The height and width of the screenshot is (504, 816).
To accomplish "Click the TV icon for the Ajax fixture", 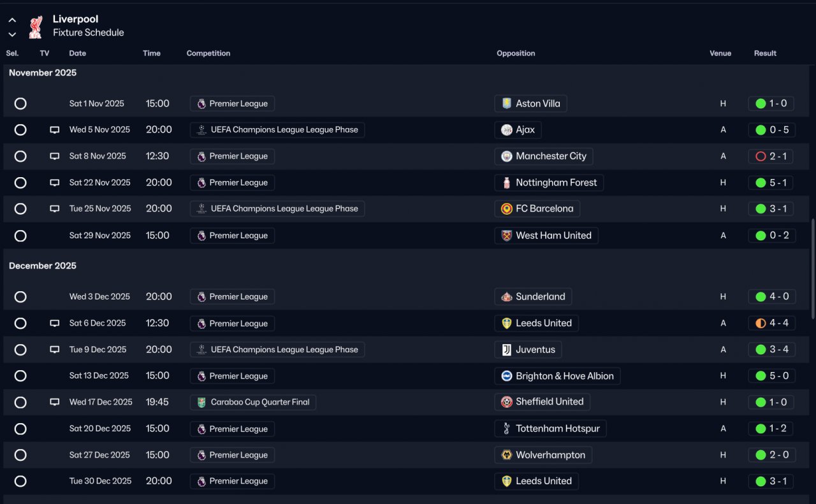I will [x=55, y=130].
